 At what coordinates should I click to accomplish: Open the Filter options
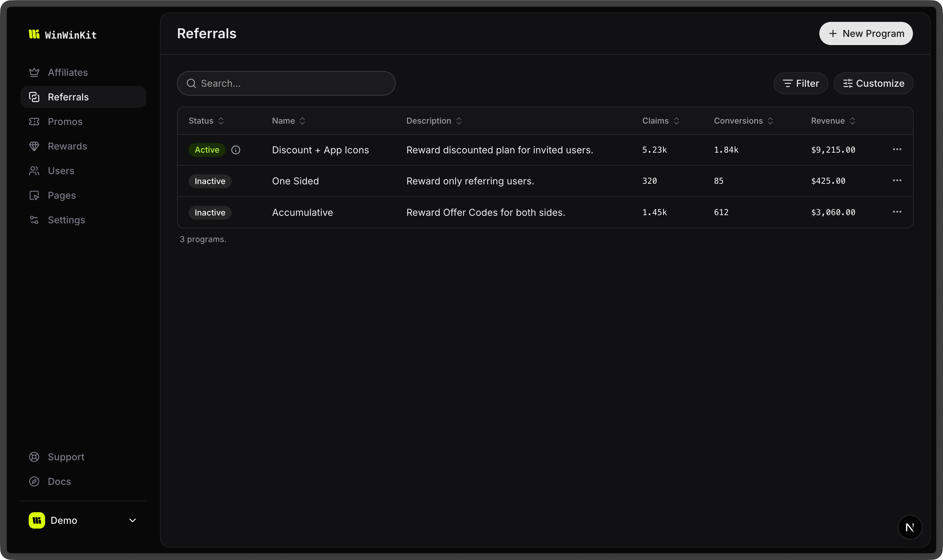point(800,83)
